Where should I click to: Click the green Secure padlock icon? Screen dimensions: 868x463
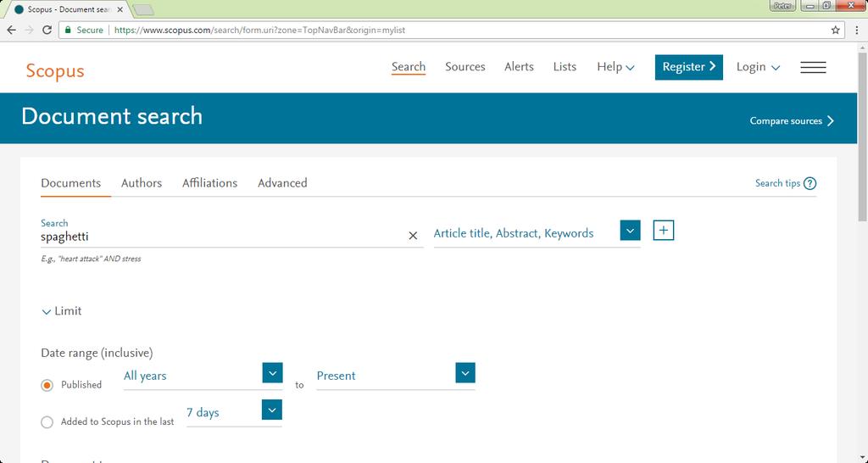[x=68, y=30]
